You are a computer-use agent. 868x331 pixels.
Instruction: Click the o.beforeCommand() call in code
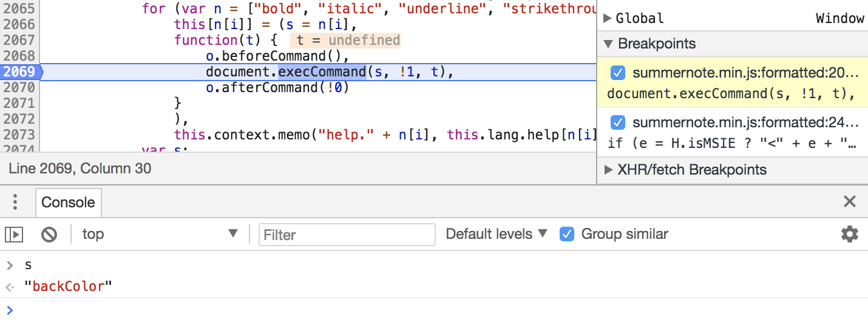(x=278, y=56)
